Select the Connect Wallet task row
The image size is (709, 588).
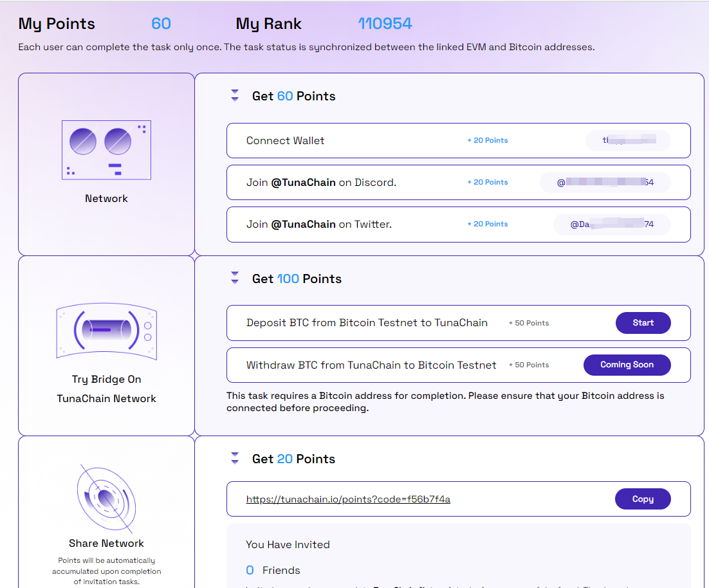coord(458,140)
